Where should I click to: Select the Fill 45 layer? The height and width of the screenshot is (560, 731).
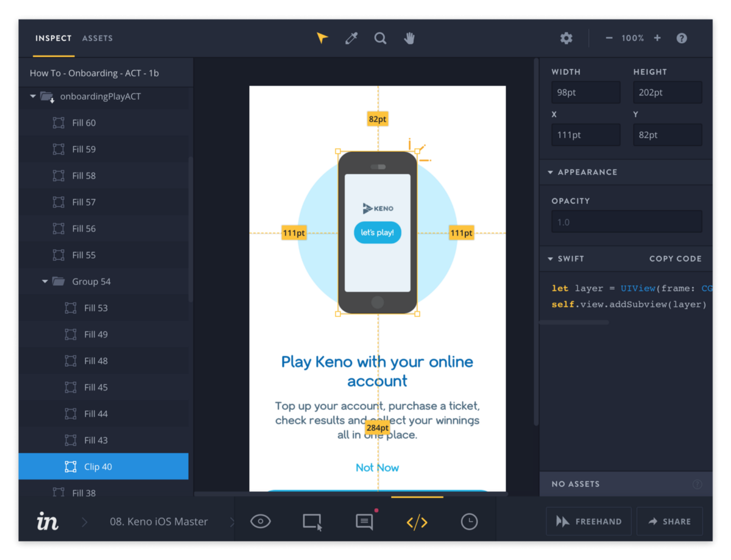coord(104,388)
